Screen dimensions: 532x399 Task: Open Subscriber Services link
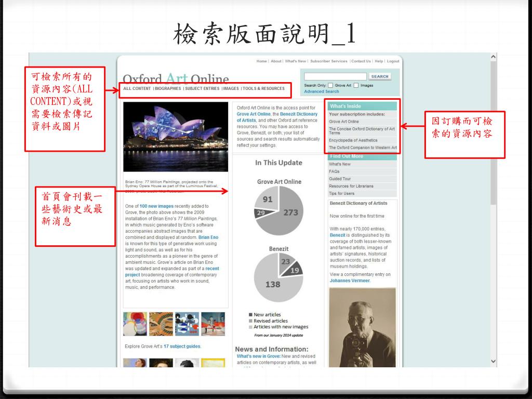click(x=328, y=61)
